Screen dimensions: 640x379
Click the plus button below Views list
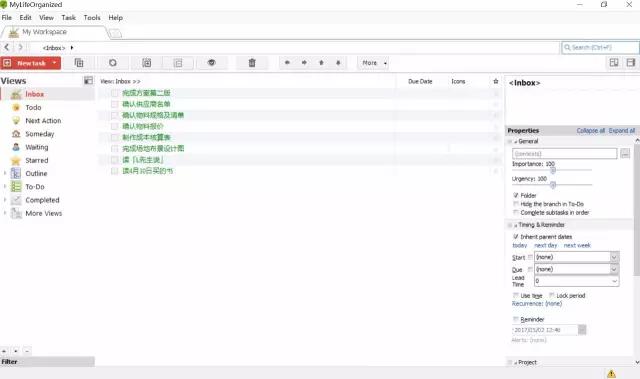pos(4,351)
